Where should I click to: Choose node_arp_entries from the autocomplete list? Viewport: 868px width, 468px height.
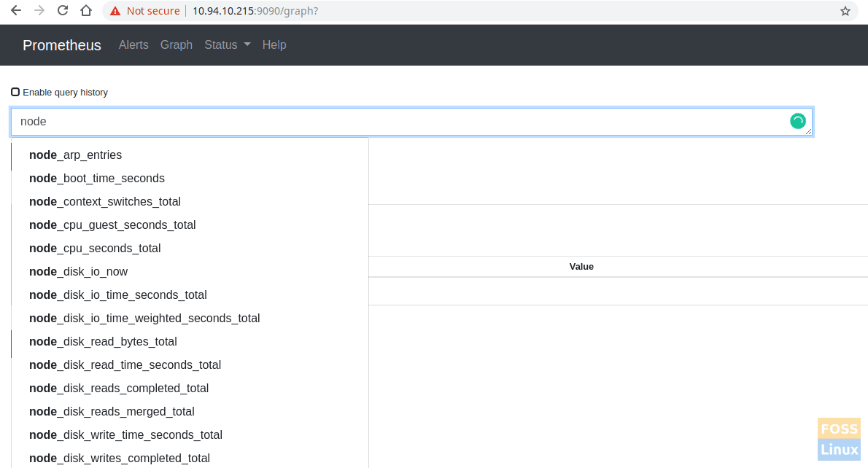(74, 155)
